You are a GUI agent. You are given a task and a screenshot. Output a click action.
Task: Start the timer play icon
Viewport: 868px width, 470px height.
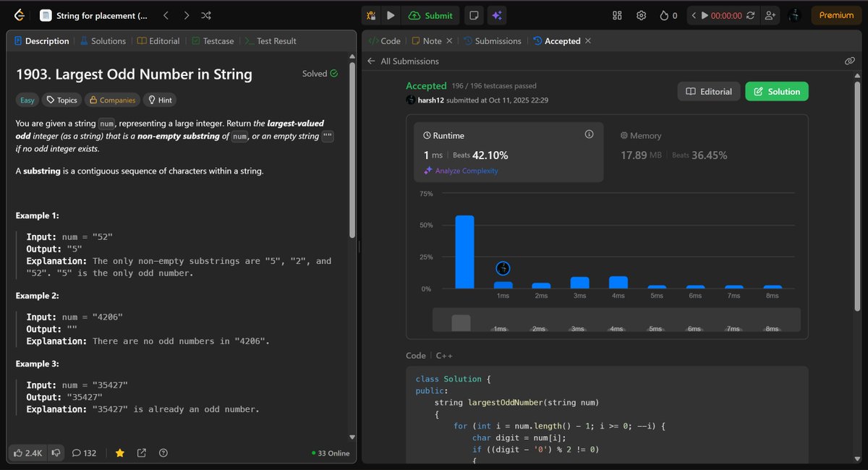[x=705, y=15]
